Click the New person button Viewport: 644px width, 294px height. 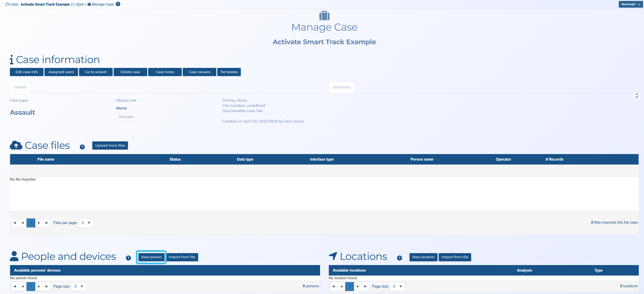pos(151,257)
